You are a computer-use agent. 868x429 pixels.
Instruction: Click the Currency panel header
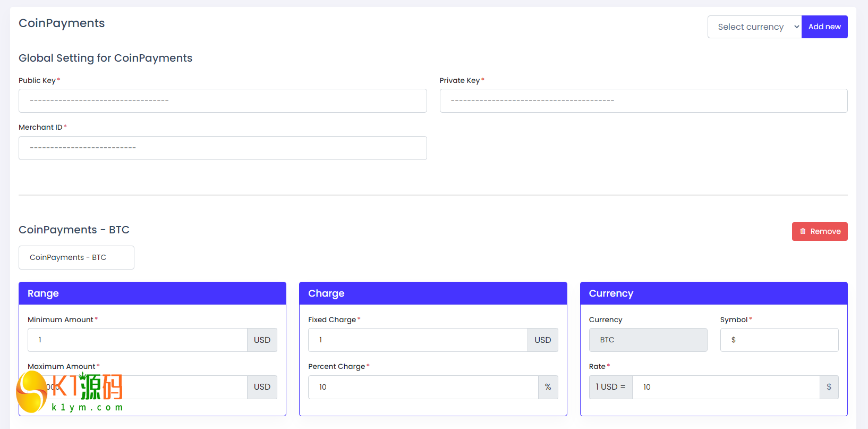pyautogui.click(x=713, y=293)
